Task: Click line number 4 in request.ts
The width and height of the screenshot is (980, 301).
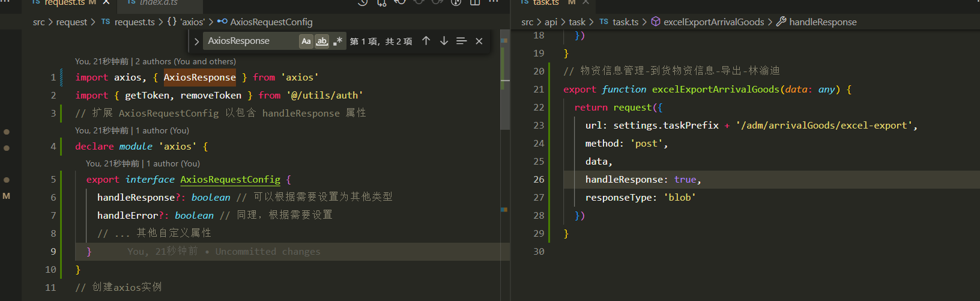Action: click(x=53, y=147)
